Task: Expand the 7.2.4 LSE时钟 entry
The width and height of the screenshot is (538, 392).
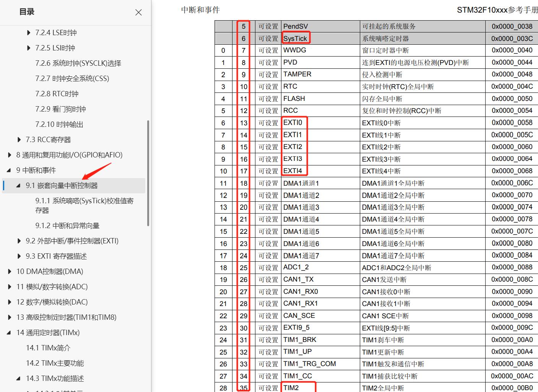Action: (x=29, y=33)
